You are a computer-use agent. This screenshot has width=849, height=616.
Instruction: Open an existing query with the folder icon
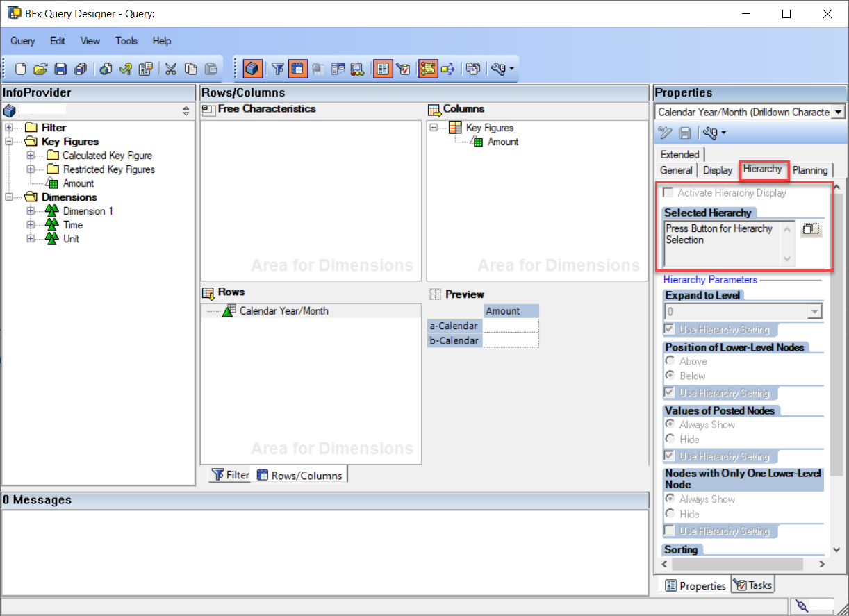coord(40,69)
